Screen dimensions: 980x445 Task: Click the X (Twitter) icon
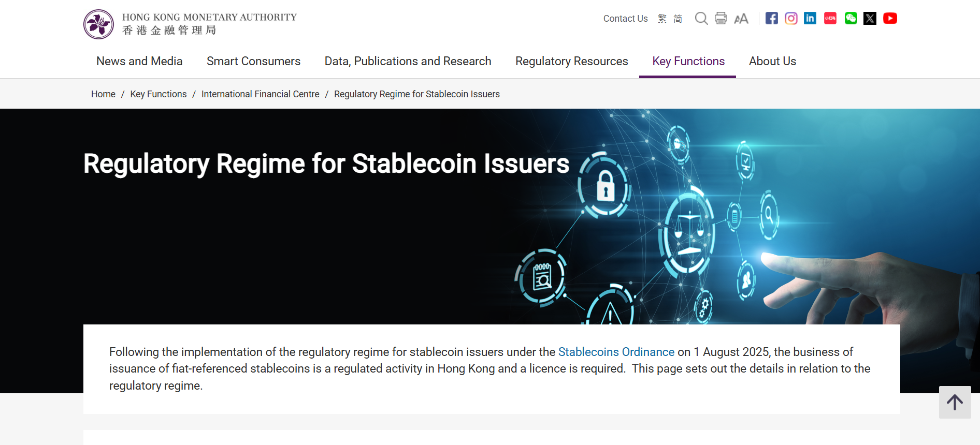[870, 18]
